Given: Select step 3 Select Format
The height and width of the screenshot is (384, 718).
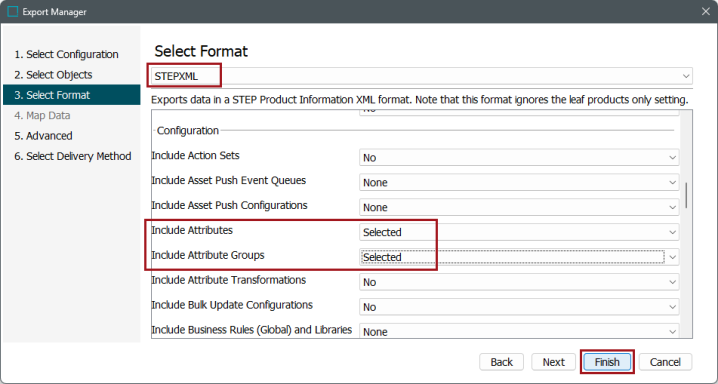Looking at the screenshot, I should point(71,95).
